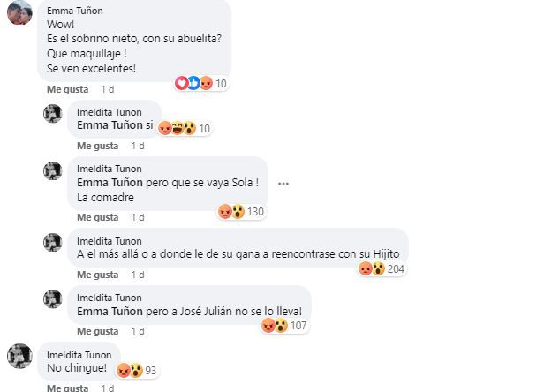The image size is (544, 392).
Task: Open Emma Tuñon's profile picture
Action: tap(19, 14)
